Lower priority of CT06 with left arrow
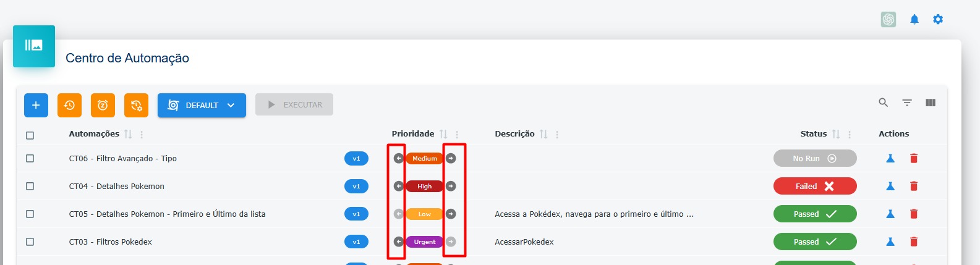Viewport: 980px width, 265px height. pos(399,158)
